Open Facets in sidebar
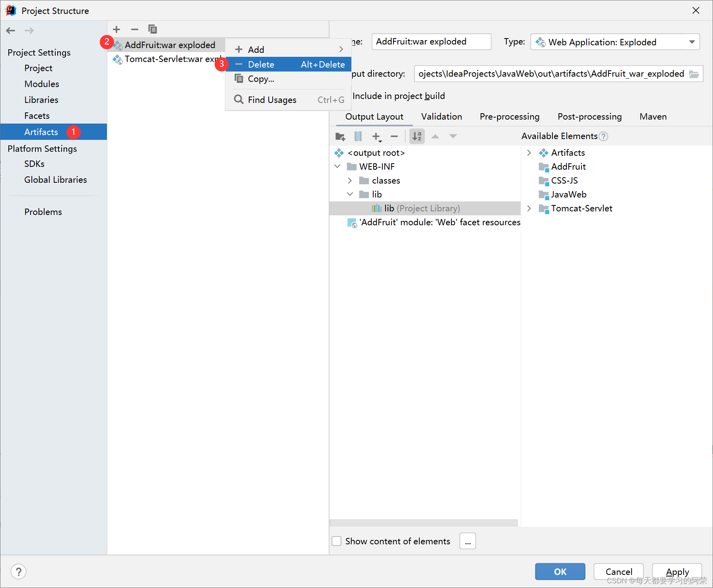 pyautogui.click(x=37, y=116)
